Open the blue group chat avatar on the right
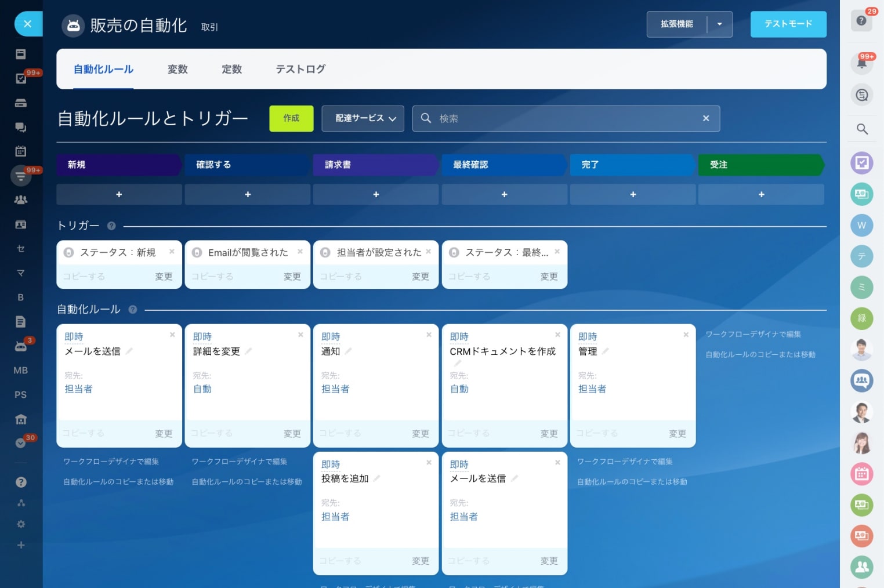This screenshot has height=588, width=884. click(861, 381)
